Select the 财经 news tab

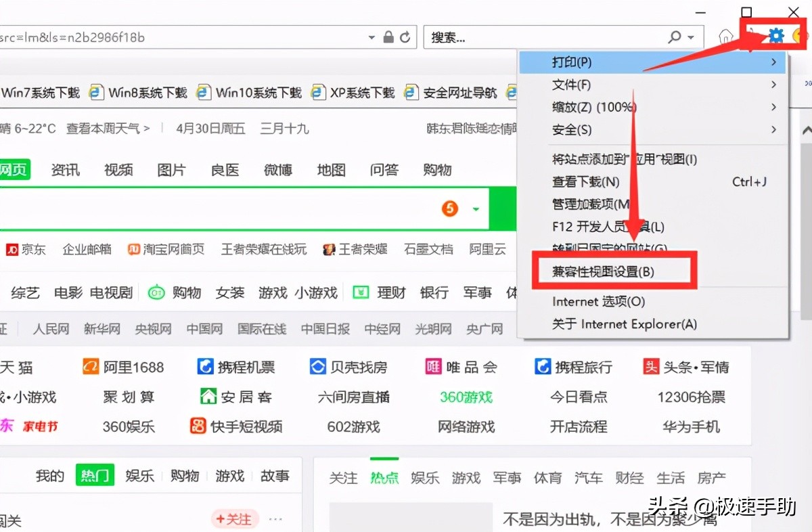(629, 478)
